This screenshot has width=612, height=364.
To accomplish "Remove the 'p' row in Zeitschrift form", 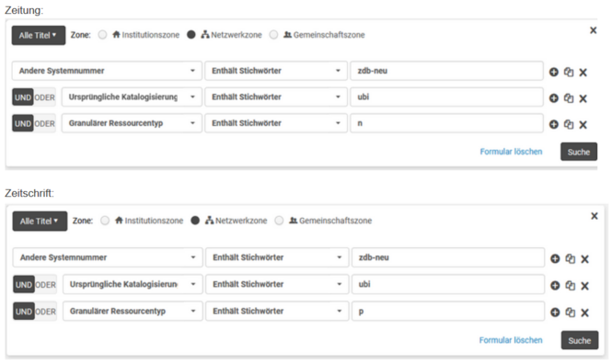I will point(584,313).
